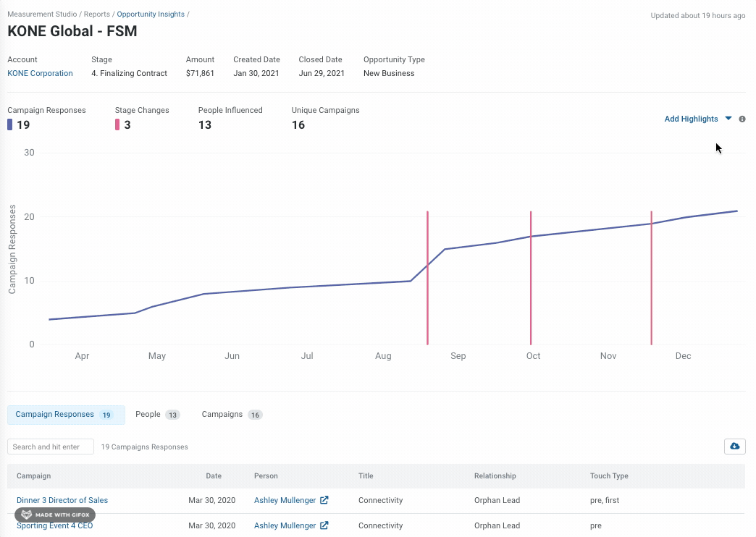Click the info icon beside Add Highlights
This screenshot has width=756, height=537.
(x=742, y=119)
